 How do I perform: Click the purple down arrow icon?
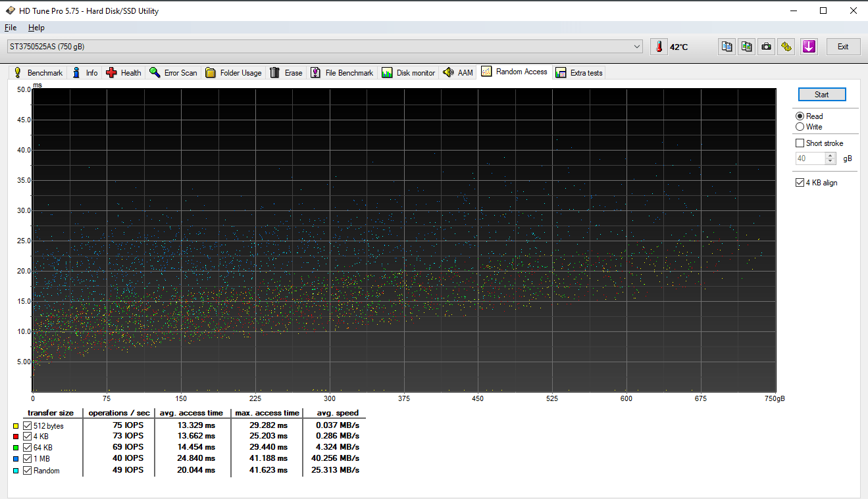click(x=809, y=47)
